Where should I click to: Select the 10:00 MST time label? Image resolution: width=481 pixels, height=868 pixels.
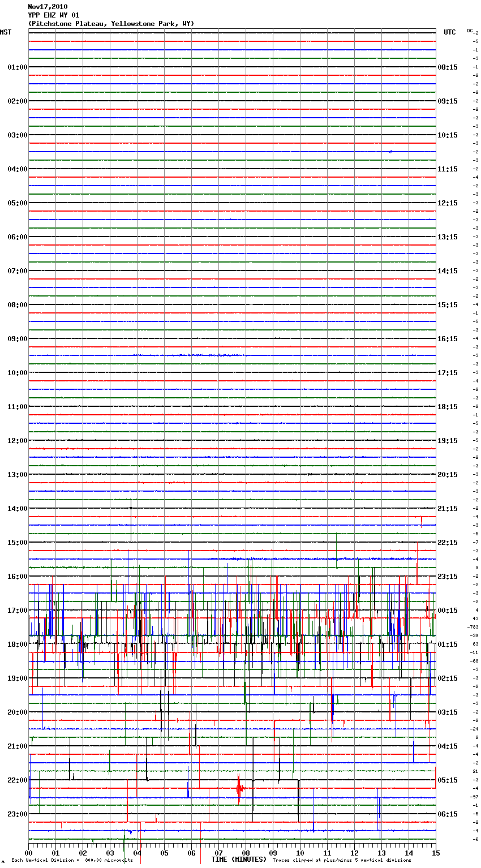(x=18, y=373)
